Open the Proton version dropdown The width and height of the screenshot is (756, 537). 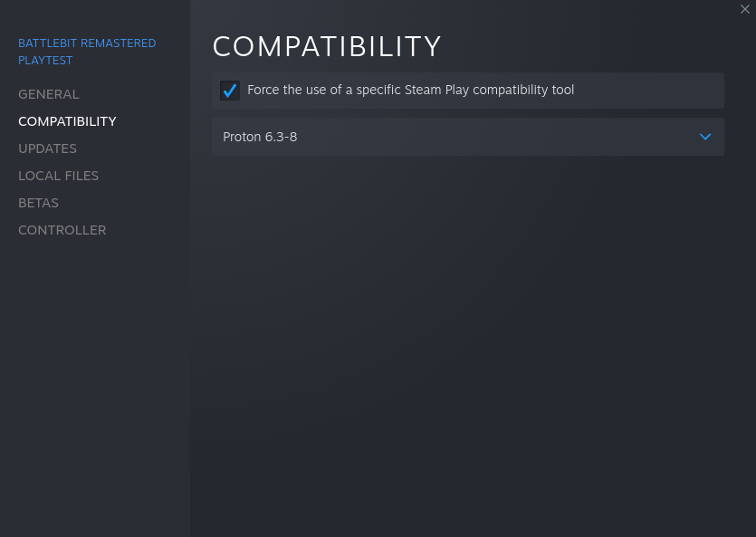click(467, 137)
